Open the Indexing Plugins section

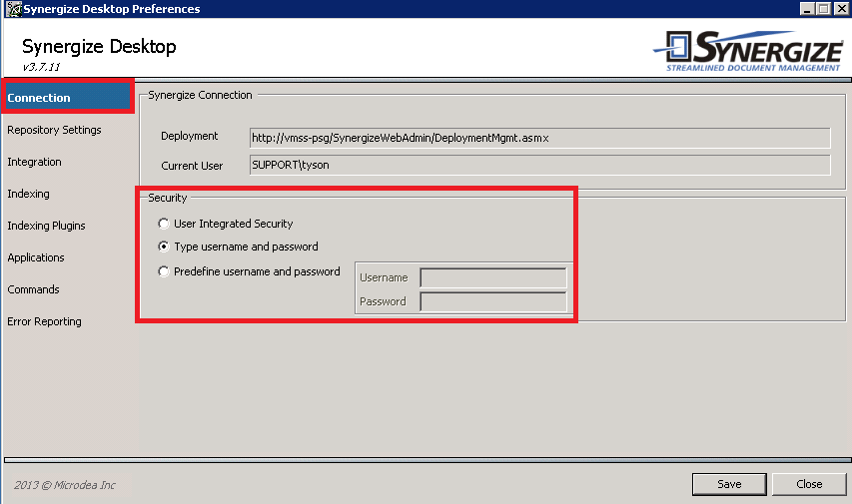click(x=46, y=226)
